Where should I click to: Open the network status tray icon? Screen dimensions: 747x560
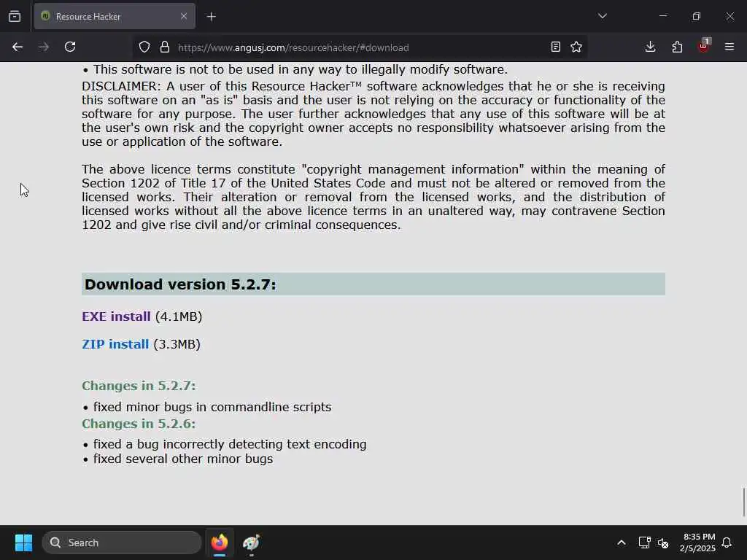(644, 542)
